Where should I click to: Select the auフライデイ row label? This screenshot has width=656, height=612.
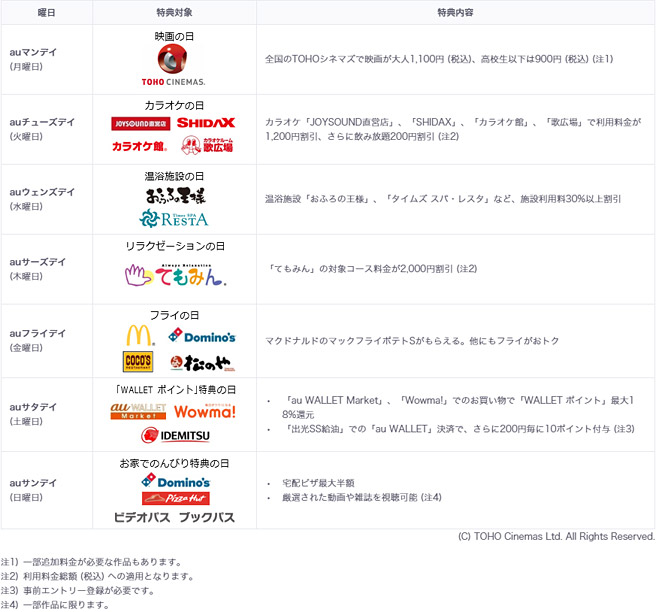point(38,333)
